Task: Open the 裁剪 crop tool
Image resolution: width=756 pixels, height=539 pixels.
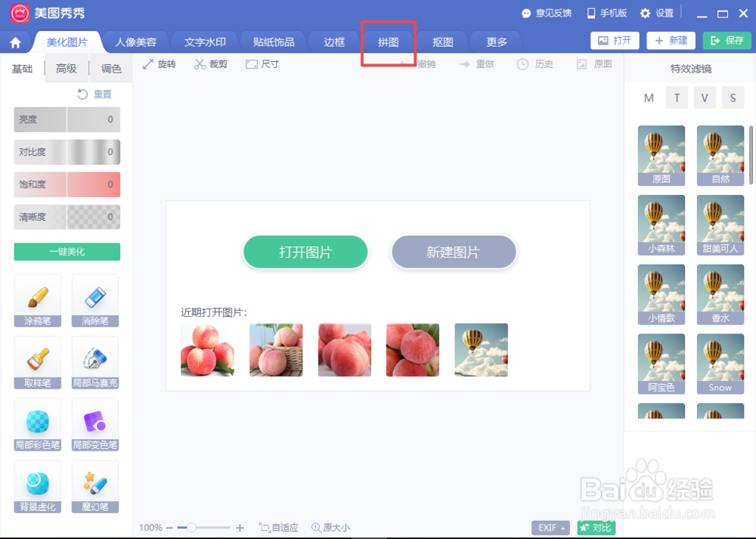Action: pos(210,64)
